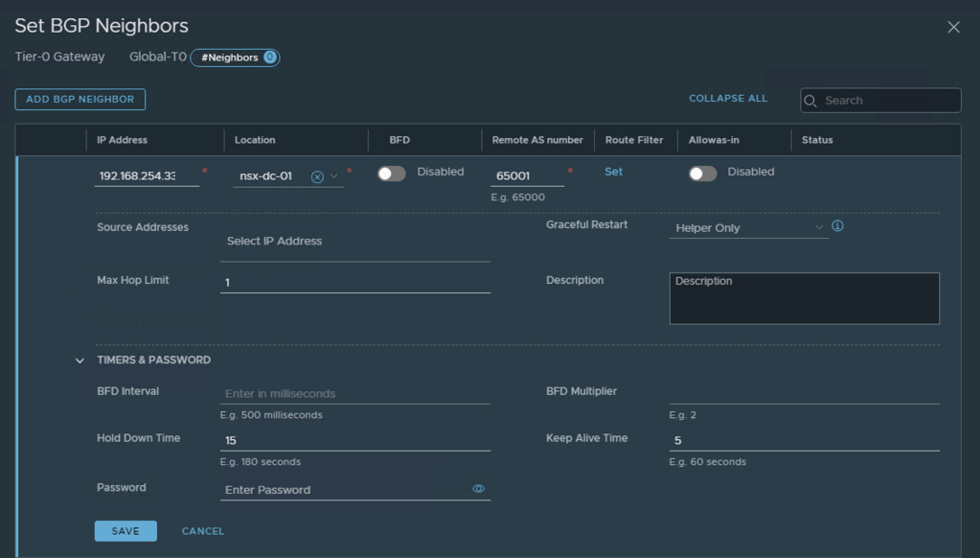Click Add BGP Neighbor button
The width and height of the screenshot is (980, 558).
[80, 100]
